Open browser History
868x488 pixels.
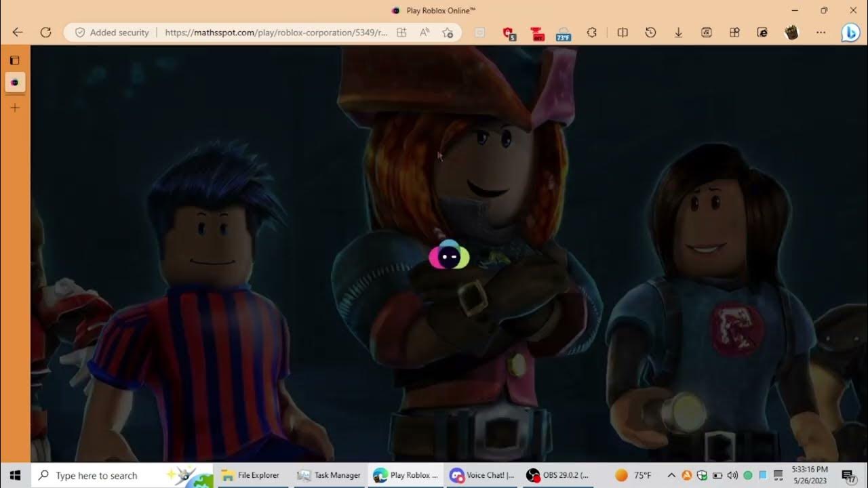click(x=650, y=32)
